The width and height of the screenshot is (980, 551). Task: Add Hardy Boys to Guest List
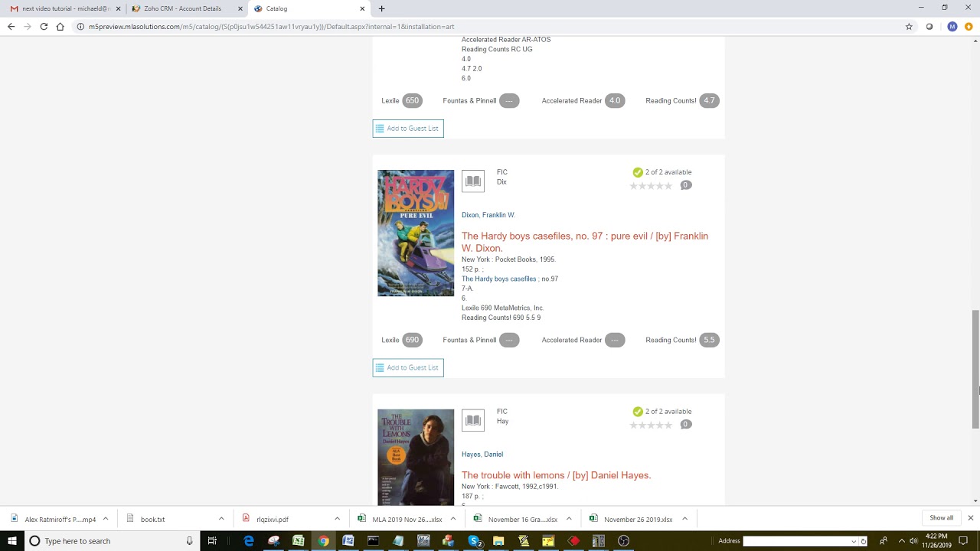(x=408, y=367)
